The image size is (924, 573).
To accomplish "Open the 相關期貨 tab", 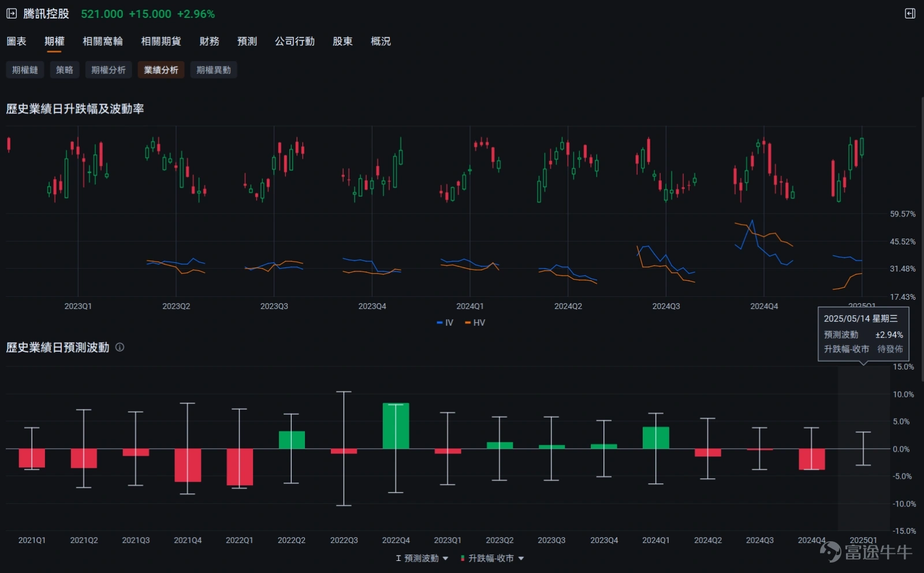I will 161,41.
